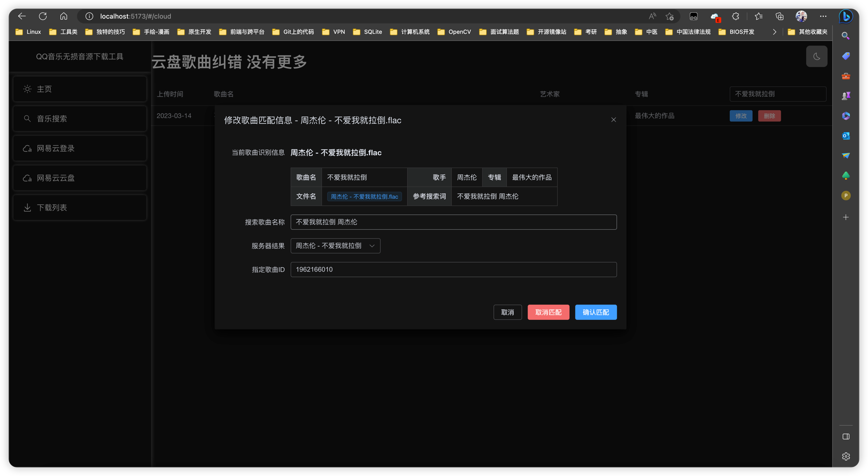Focus the 指定歌曲ID input field
868x476 pixels.
coord(453,270)
